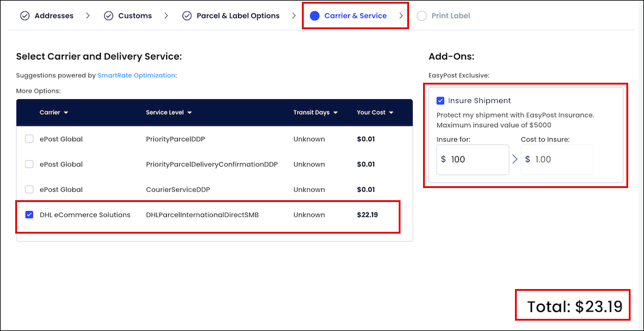Select ePost Global PriorityParcelDDP checkbox
Screen dimensions: 644x331
(29, 139)
